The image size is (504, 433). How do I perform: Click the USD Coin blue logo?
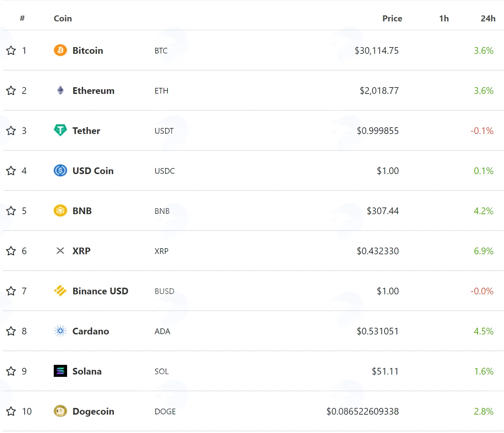(60, 170)
